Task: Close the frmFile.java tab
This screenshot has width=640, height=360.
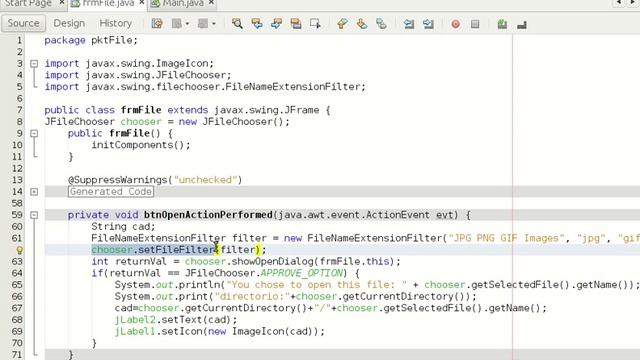Action: pyautogui.click(x=141, y=3)
